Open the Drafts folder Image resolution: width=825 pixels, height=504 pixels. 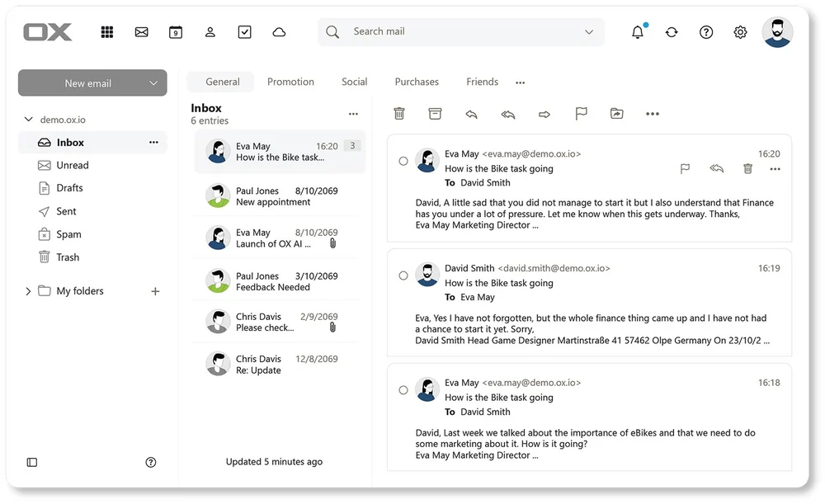pyautogui.click(x=69, y=188)
